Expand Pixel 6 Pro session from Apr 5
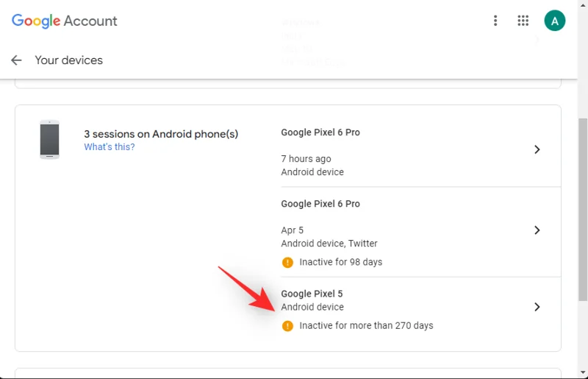The image size is (588, 379). tap(537, 230)
